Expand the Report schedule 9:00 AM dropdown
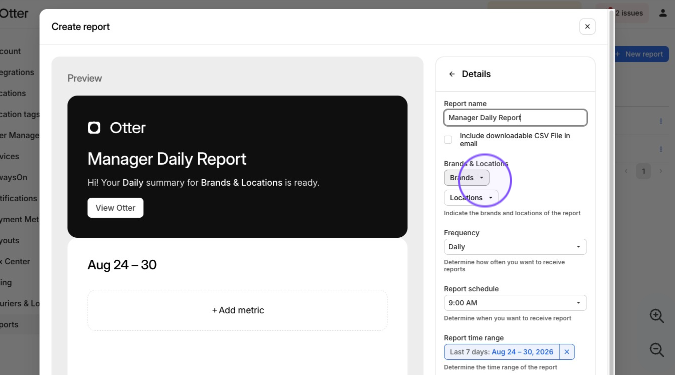Viewport: 675px width, 375px height. (515, 303)
